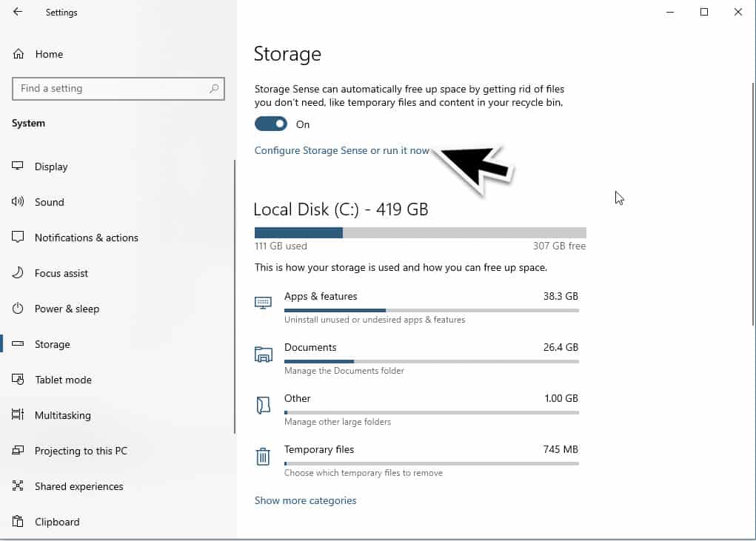Navigate back using the arrow button
The height and width of the screenshot is (541, 756).
16,12
